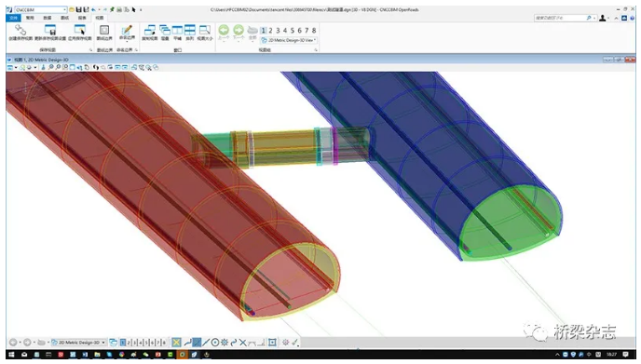The image size is (641, 364).
Task: Select the Element Selection arrow in quick access
Action: [133, 9]
